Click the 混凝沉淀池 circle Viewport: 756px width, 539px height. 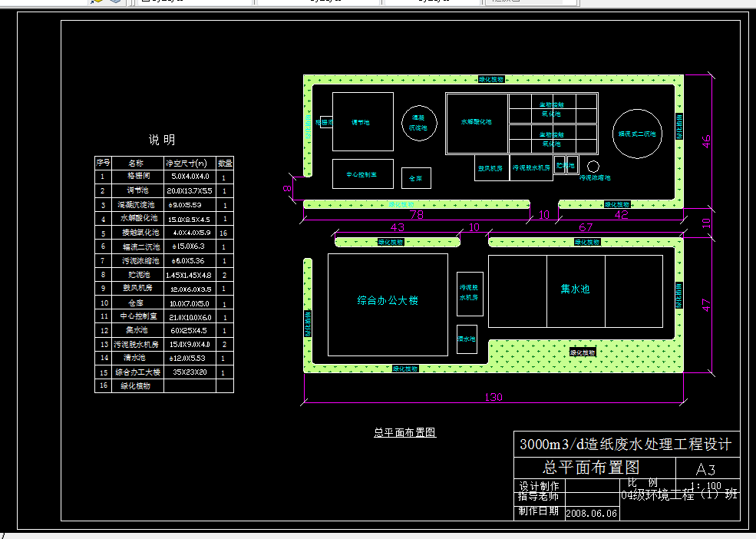418,123
